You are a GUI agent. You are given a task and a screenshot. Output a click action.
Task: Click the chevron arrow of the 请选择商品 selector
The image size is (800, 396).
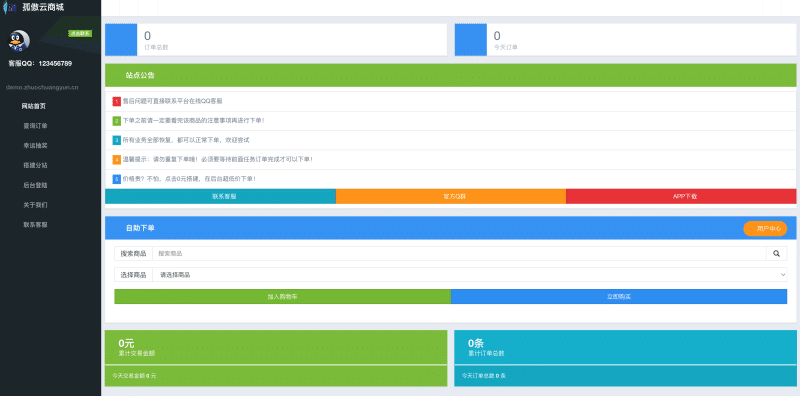point(783,275)
